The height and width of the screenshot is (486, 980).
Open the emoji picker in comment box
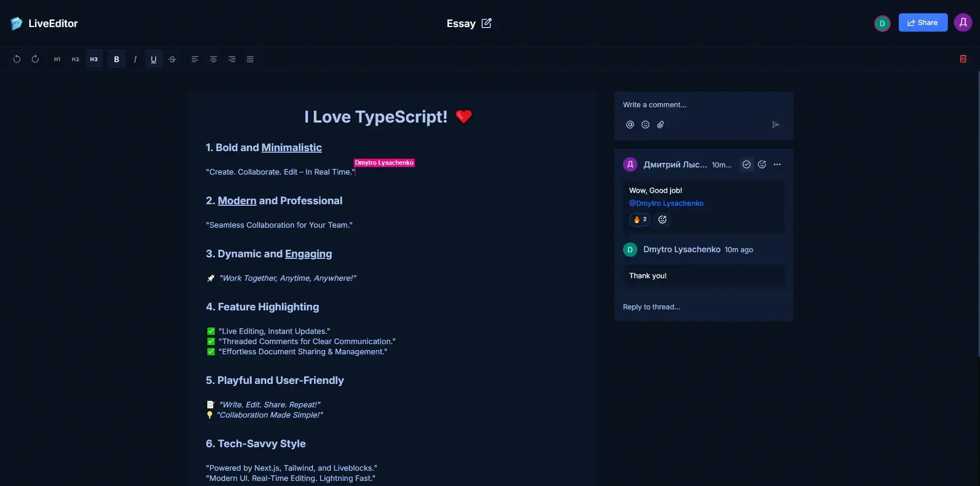(x=645, y=124)
